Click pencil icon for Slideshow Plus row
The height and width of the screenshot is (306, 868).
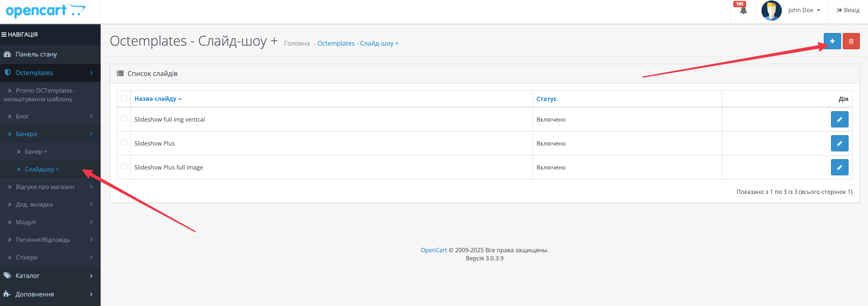[839, 143]
